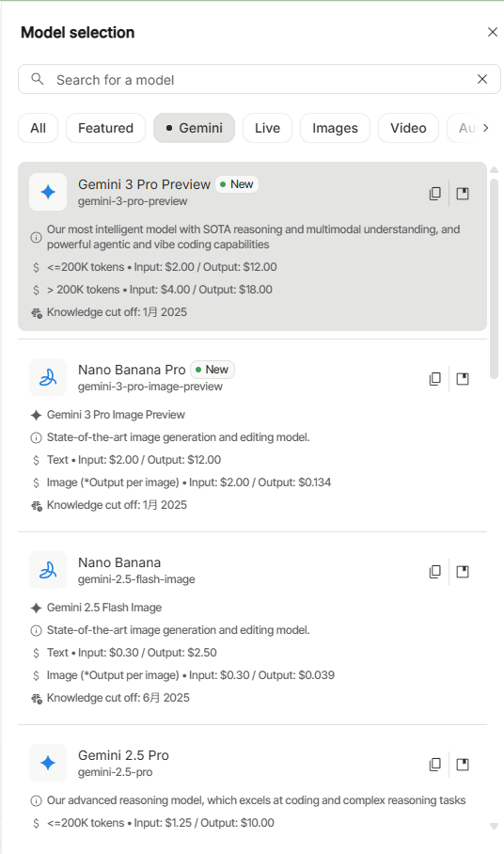The width and height of the screenshot is (504, 854).
Task: Open Gemini 2.5 Pro details icon
Action: click(463, 764)
